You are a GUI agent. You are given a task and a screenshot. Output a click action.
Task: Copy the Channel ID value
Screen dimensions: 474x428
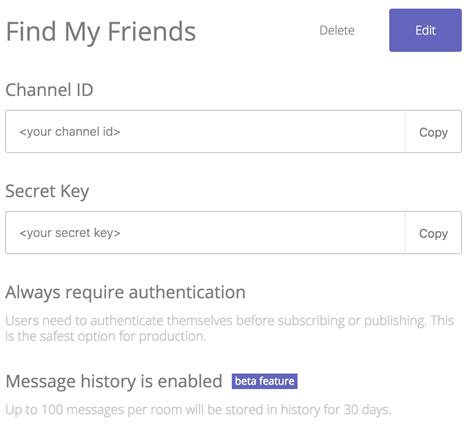coord(433,132)
